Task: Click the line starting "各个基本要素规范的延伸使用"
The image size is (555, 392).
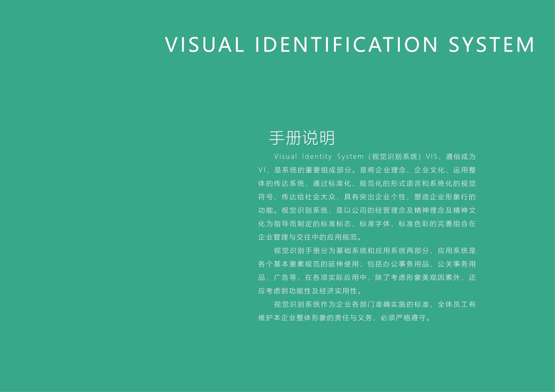Action: point(367,264)
